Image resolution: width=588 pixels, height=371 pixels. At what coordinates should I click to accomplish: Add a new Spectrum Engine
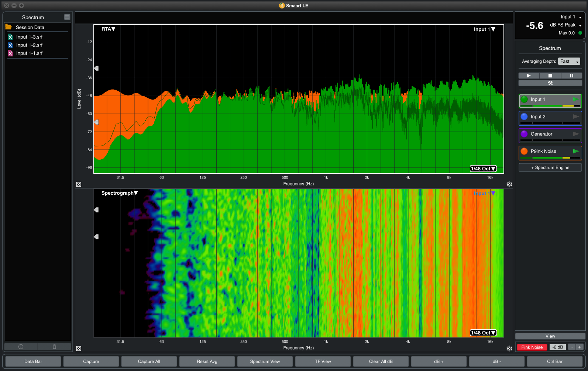(550, 167)
